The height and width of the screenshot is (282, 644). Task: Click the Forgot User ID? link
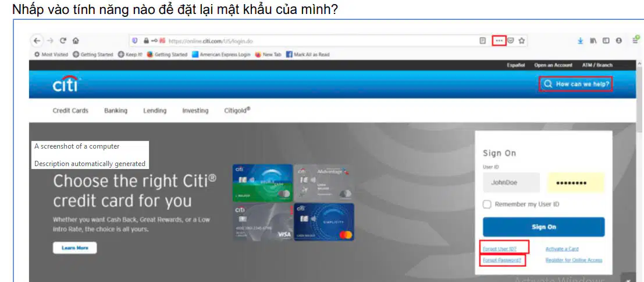(x=500, y=249)
